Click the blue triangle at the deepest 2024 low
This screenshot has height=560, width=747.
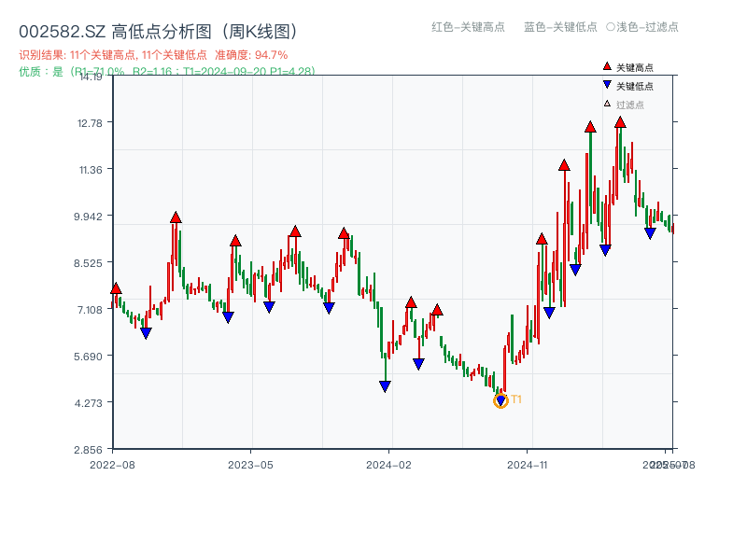point(385,386)
